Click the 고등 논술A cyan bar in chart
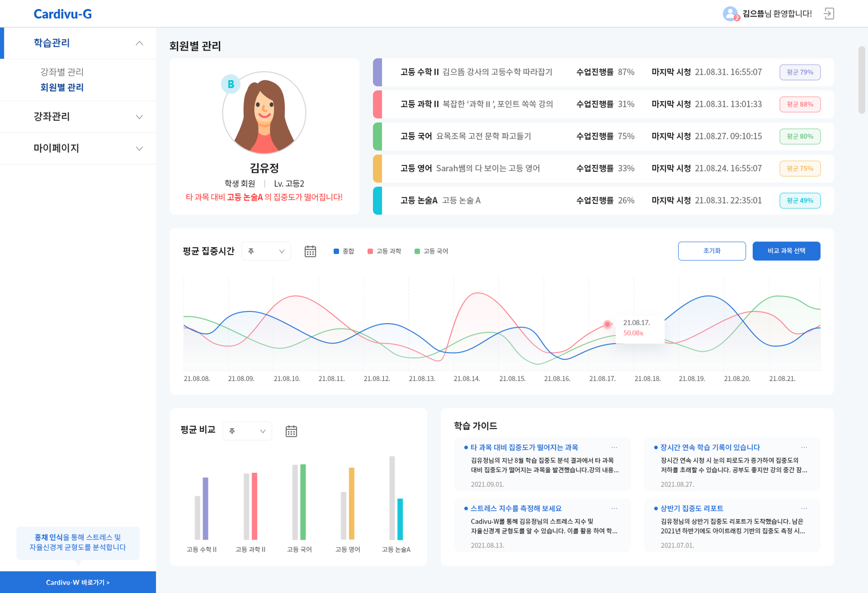This screenshot has height=593, width=868. [x=400, y=519]
